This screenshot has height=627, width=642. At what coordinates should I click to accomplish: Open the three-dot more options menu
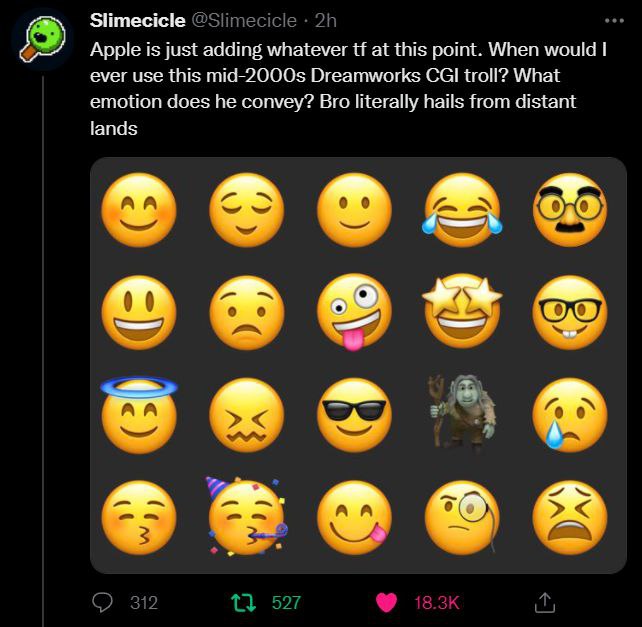click(x=612, y=20)
